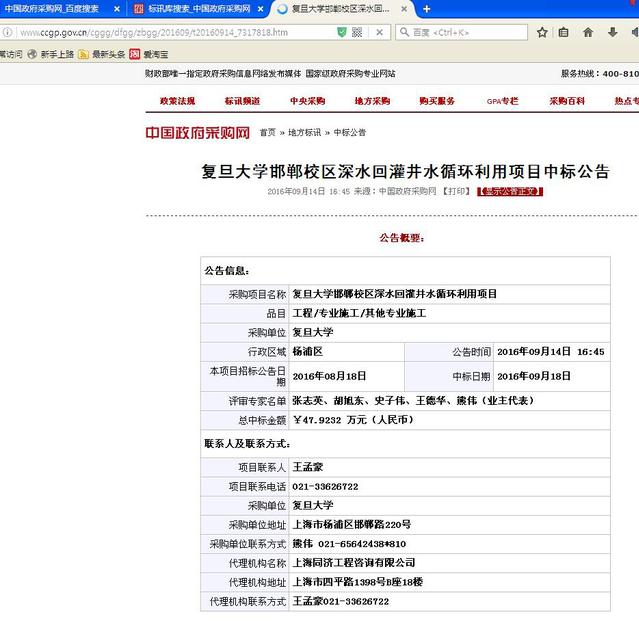Go to browser home page icon
The image size is (639, 621).
click(588, 32)
